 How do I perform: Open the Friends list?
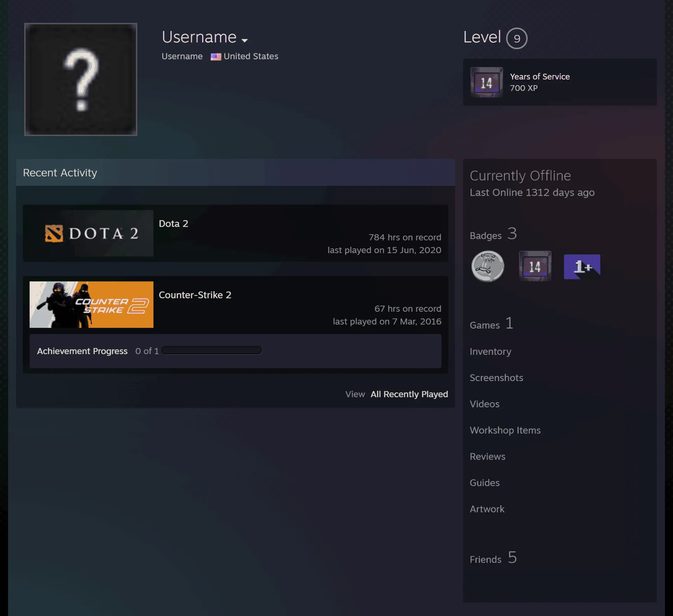point(493,557)
